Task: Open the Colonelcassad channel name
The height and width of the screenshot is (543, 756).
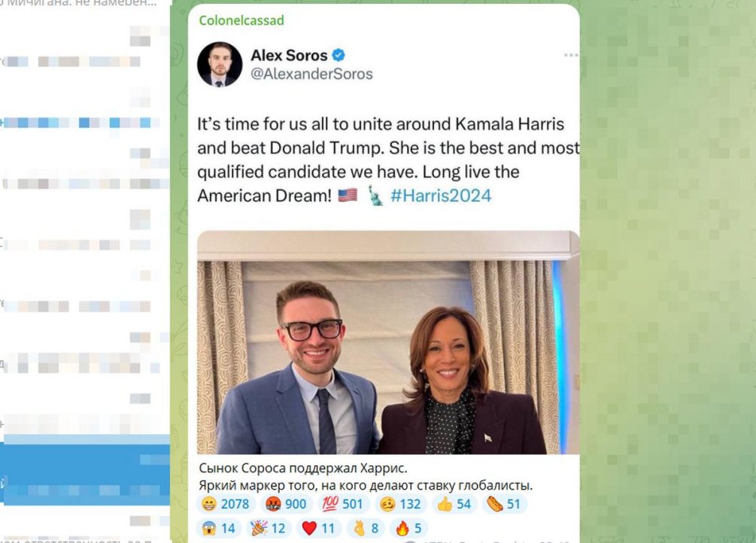Action: click(x=241, y=20)
